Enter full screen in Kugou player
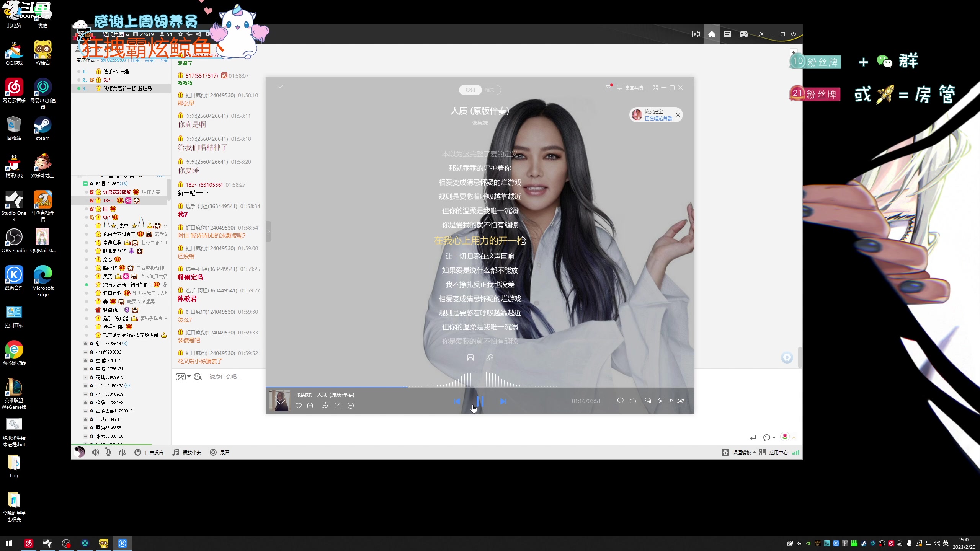 [655, 88]
